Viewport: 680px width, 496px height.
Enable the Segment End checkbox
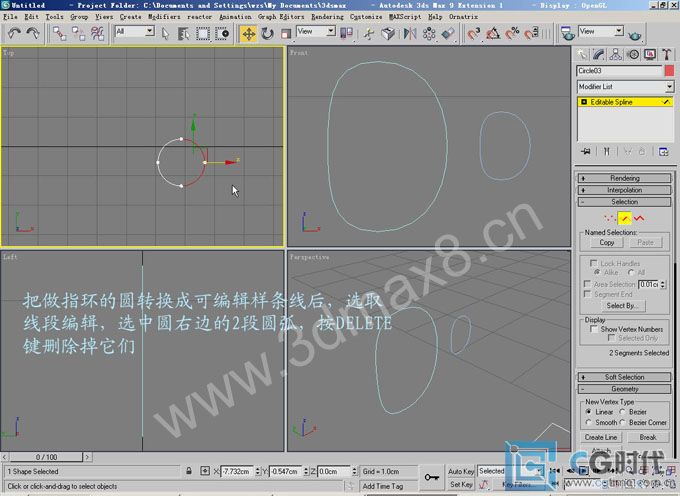coord(587,294)
